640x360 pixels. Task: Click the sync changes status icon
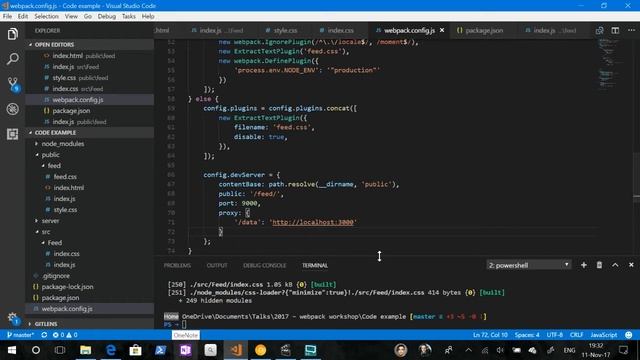coord(44,335)
